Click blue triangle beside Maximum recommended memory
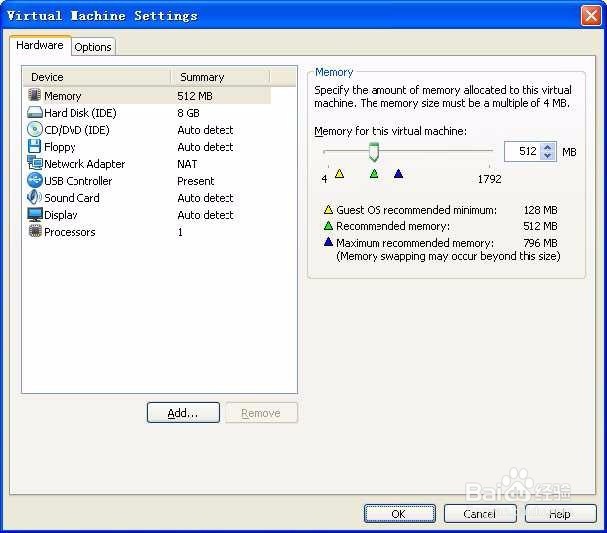This screenshot has width=607, height=533. pos(328,242)
